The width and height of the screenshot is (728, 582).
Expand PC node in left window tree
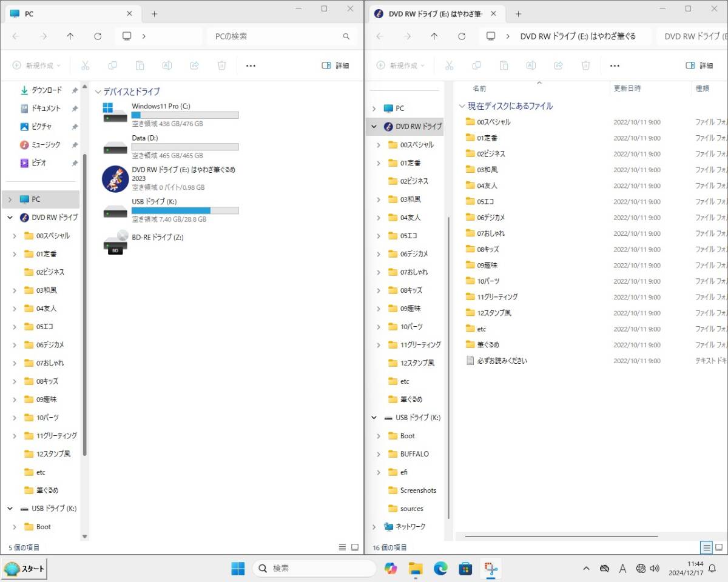coord(10,199)
